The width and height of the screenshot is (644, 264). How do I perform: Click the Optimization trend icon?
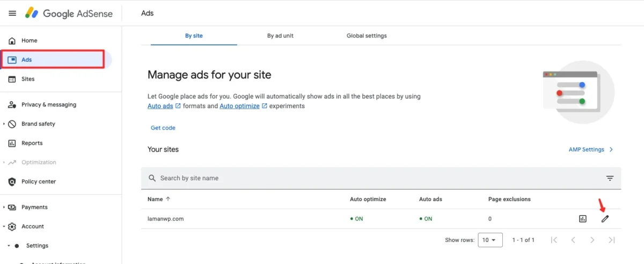(x=12, y=162)
